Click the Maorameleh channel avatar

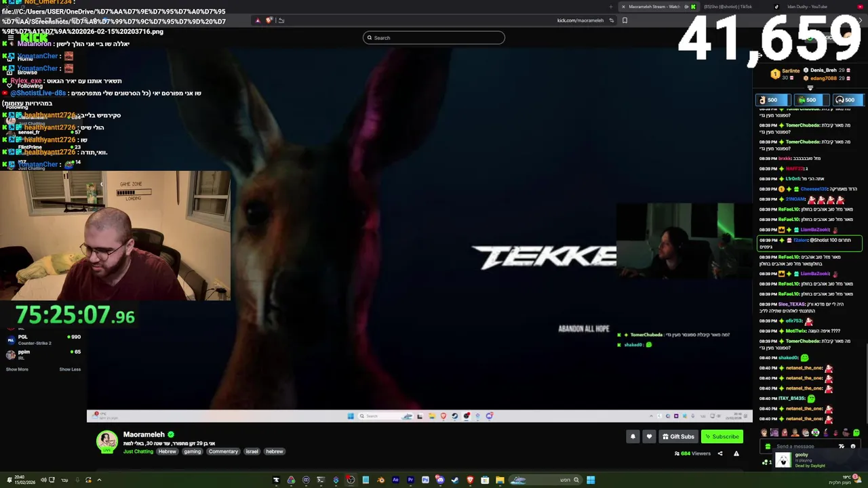pos(106,441)
